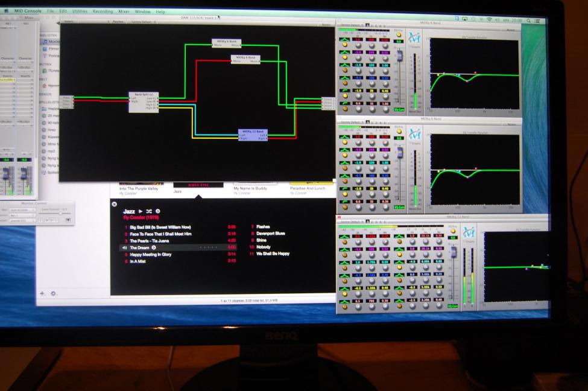Open the Utilities menu
This screenshot has width=588, height=391.
[x=80, y=11]
